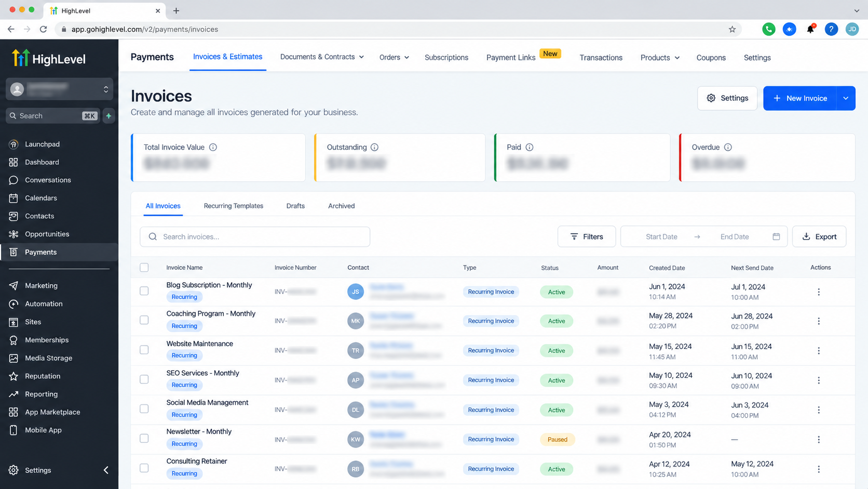The image size is (868, 489).
Task: Open the Transactions tab
Action: pyautogui.click(x=601, y=57)
